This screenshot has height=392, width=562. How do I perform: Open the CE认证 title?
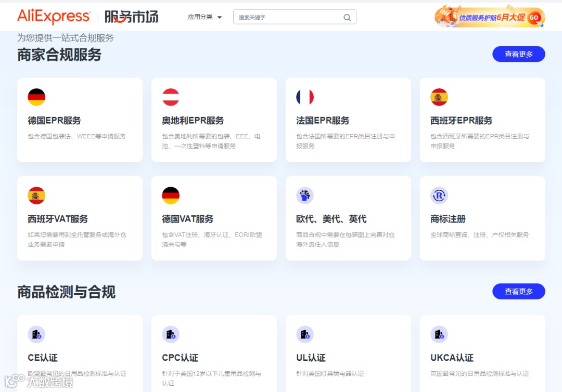coord(43,358)
